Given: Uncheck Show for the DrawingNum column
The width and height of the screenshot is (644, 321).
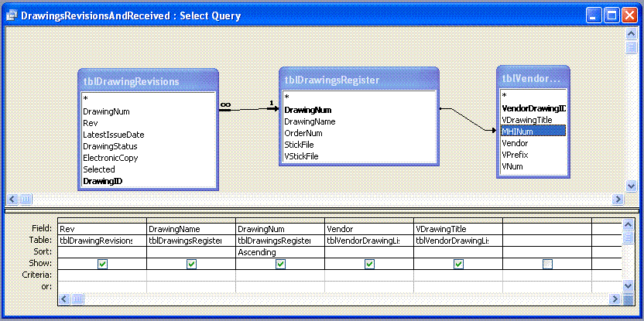Looking at the screenshot, I should (x=280, y=265).
